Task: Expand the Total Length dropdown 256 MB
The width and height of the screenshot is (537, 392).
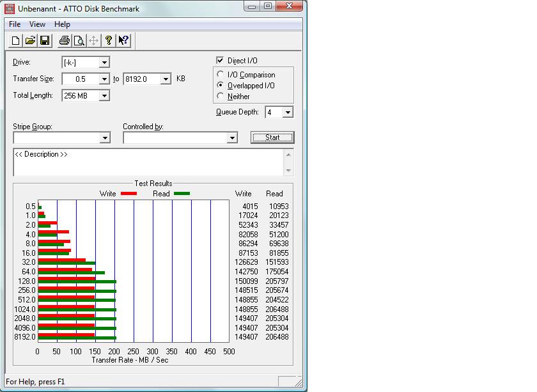Action: point(104,95)
